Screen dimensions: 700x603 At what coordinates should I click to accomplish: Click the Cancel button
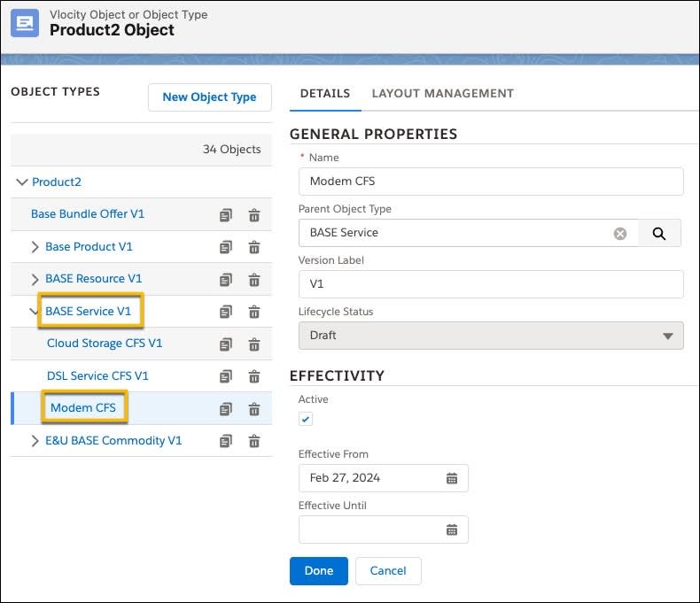(388, 571)
